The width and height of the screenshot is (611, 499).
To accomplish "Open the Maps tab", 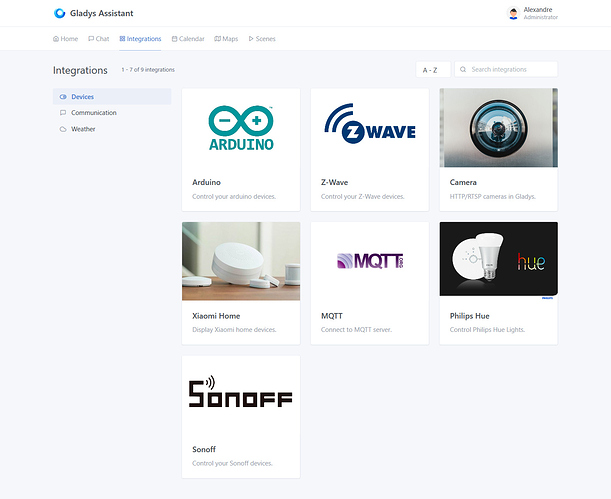I will (x=226, y=39).
